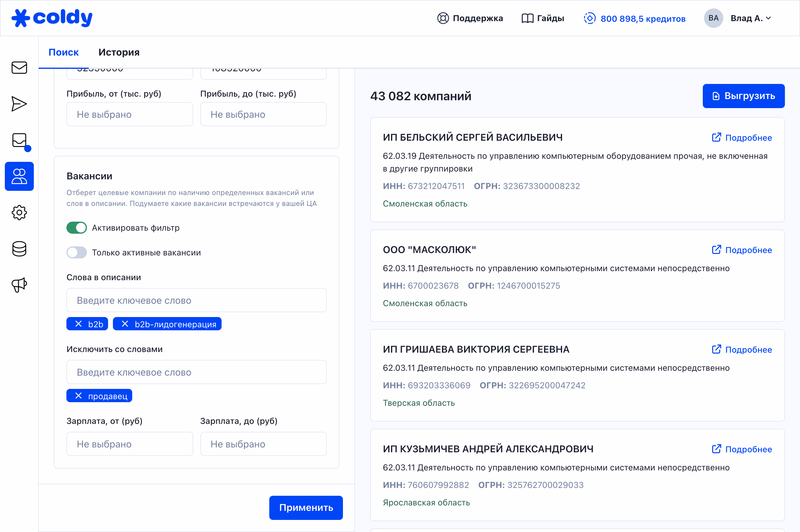This screenshot has width=800, height=532.
Task: Expand the Влад А. user menu
Action: (x=750, y=18)
